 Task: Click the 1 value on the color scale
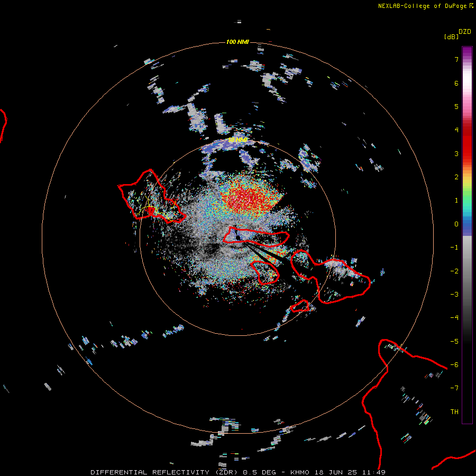pyautogui.click(x=456, y=200)
